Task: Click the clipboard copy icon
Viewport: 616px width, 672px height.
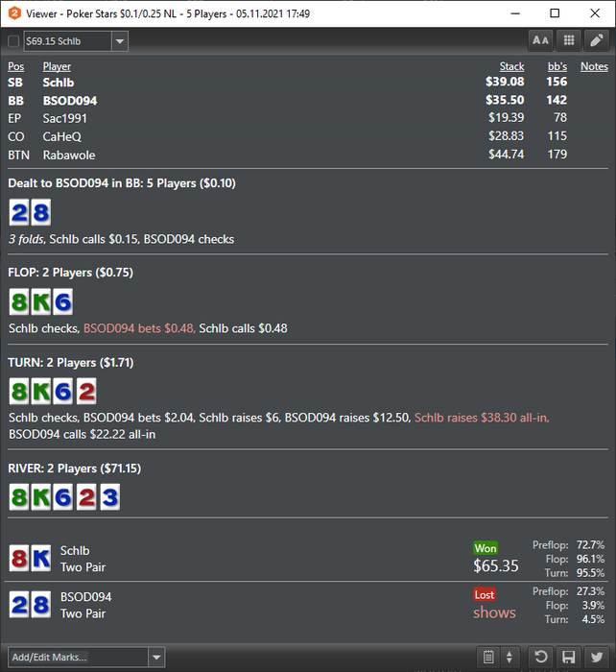Action: point(488,657)
